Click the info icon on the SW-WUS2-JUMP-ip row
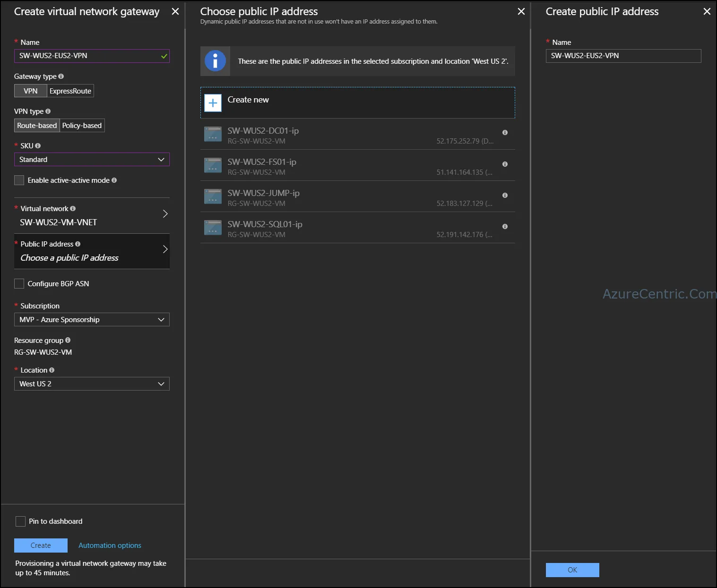The image size is (717, 588). click(x=505, y=195)
